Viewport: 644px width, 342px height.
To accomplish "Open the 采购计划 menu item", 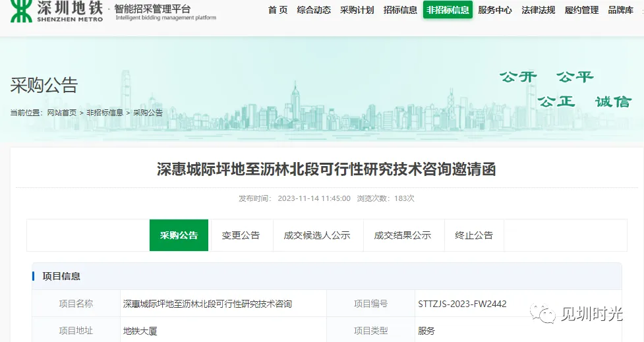I will (x=357, y=10).
